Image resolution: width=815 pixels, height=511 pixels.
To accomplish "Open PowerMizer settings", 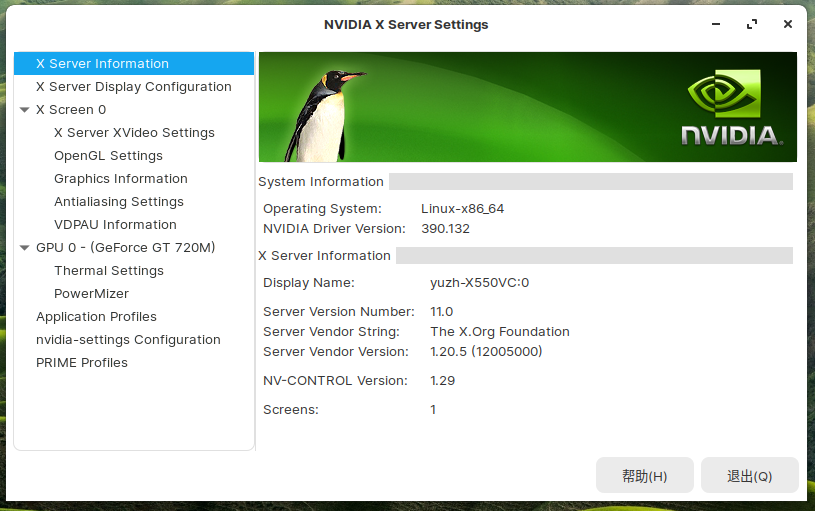I will tap(91, 293).
